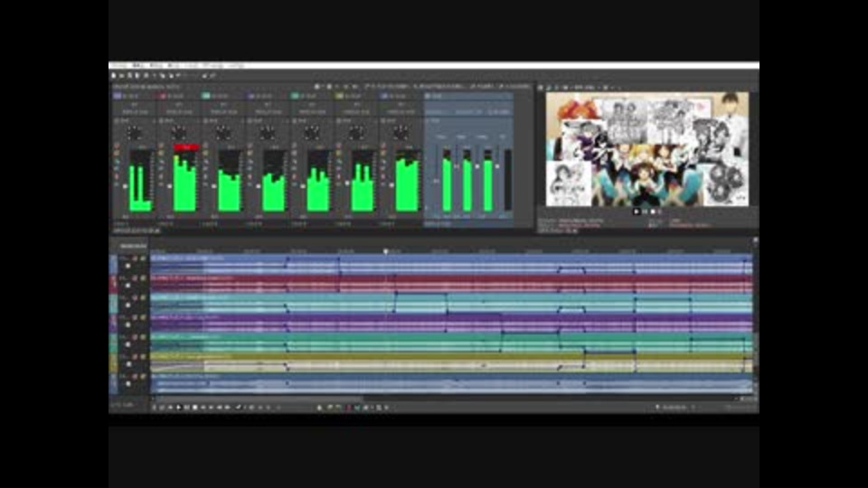Mute the purple track 4 in the timeline
The height and width of the screenshot is (488, 868).
[x=135, y=317]
